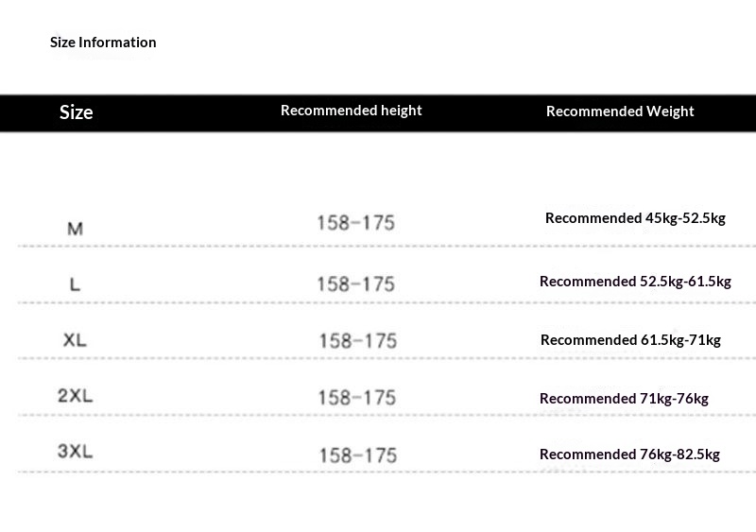Choose the XL size label
This screenshot has height=532, width=756.
tap(75, 340)
